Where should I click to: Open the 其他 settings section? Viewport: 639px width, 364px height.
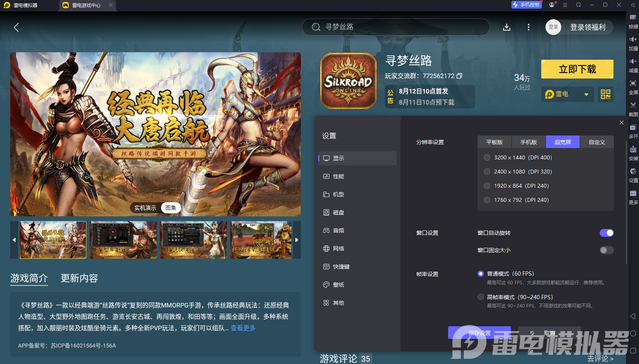[x=357, y=303]
